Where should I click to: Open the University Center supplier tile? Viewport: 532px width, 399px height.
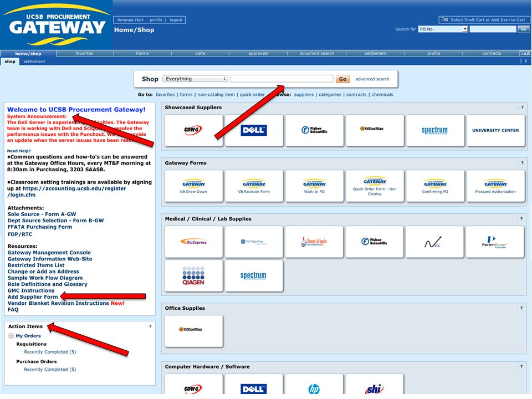495,130
